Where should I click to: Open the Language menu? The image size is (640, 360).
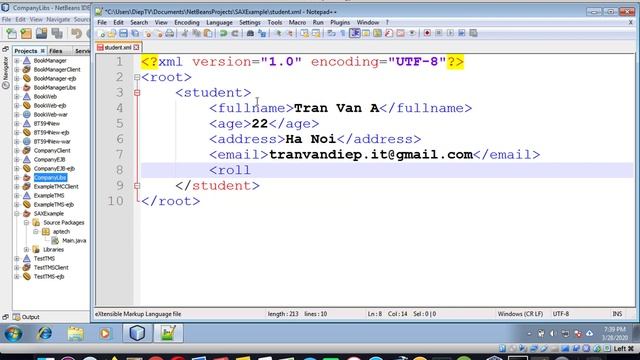(219, 22)
